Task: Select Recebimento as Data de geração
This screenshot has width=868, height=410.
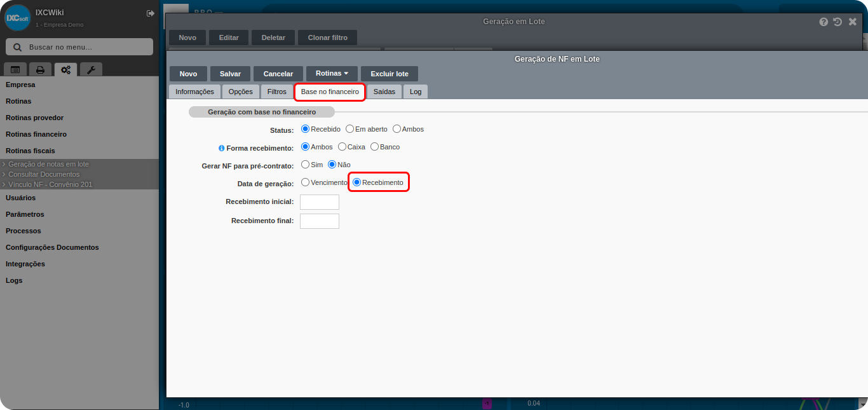Action: 356,182
